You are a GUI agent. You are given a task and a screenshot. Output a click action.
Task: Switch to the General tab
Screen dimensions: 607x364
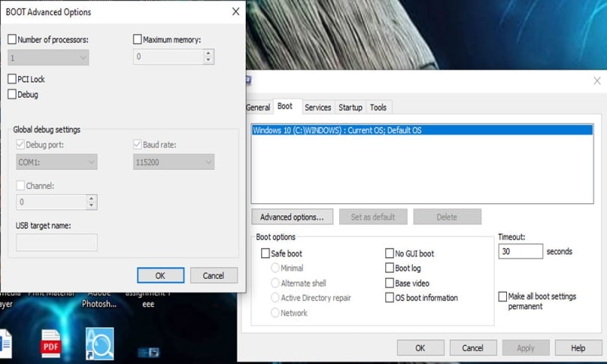258,108
